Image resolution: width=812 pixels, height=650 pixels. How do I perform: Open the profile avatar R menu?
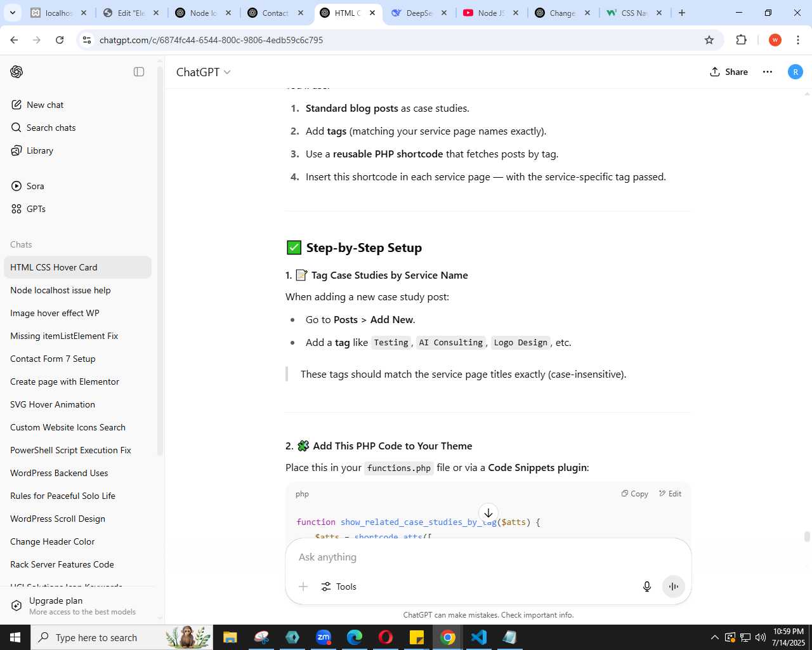[x=796, y=72]
